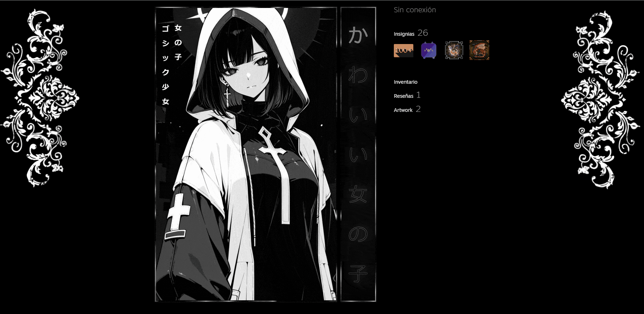Viewport: 644px width, 314px height.
Task: Open the Reseñas reviews link
Action: click(x=404, y=96)
